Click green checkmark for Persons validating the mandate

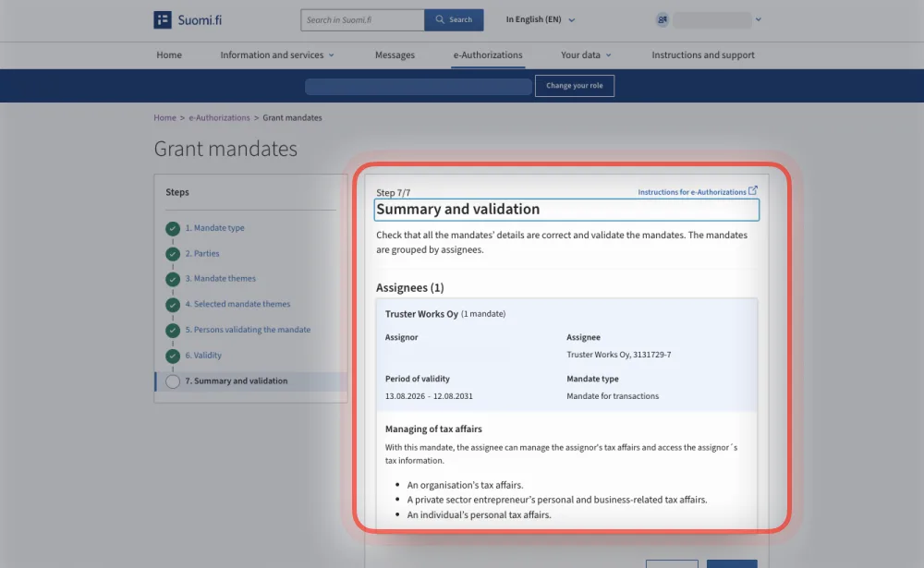point(173,330)
